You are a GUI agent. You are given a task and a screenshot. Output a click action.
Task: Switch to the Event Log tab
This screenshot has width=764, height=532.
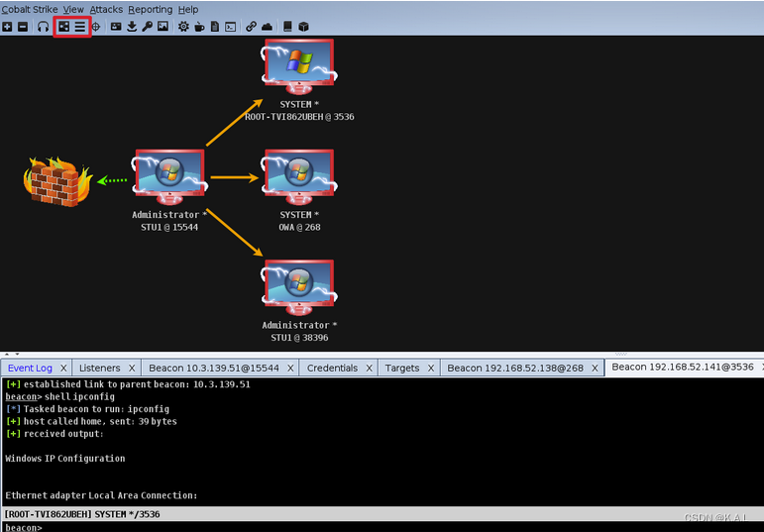pos(30,368)
